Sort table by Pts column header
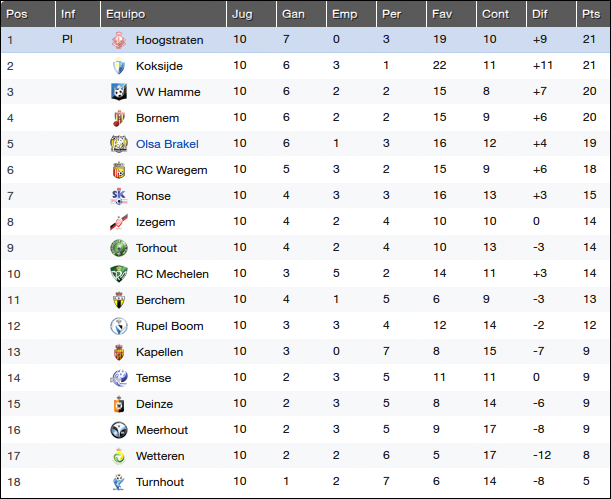The image size is (611, 499). (593, 14)
